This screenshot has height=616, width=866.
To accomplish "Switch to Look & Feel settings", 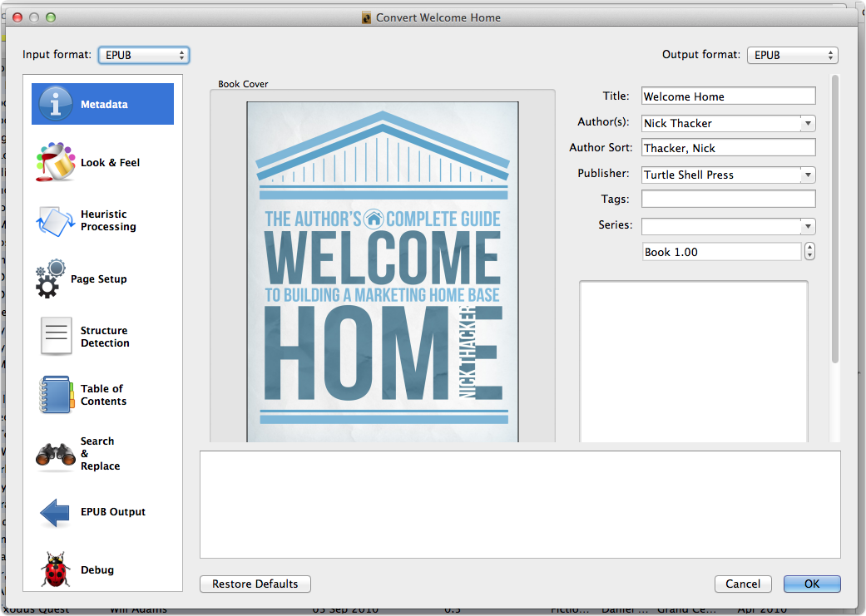I will 102,162.
